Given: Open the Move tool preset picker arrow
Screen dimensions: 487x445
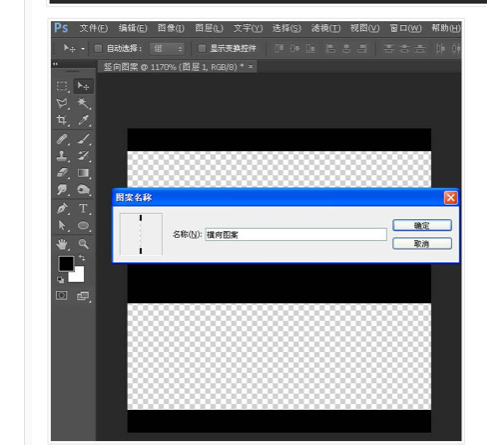Looking at the screenshot, I should pos(83,49).
